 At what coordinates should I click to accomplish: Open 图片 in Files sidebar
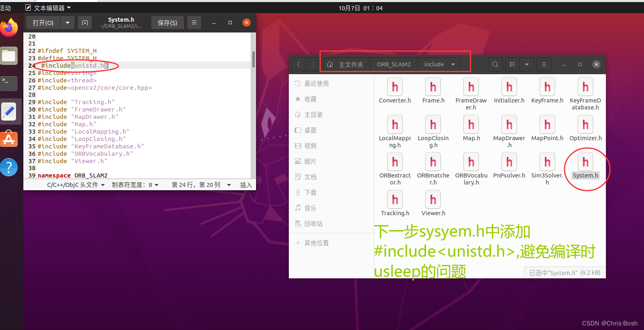pos(331,162)
